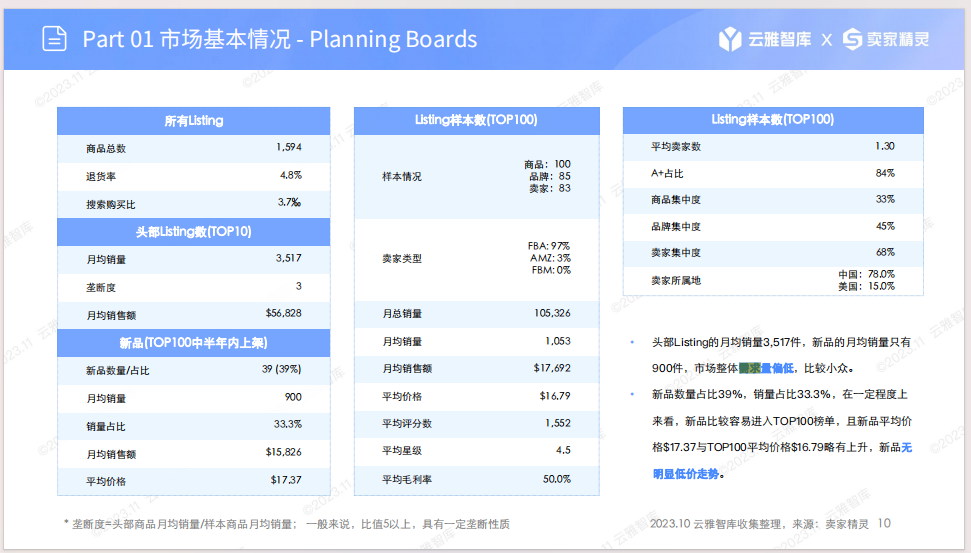Viewport: 971px width, 553px height.
Task: Click the 平均价格 value $16.79
Action: (555, 396)
